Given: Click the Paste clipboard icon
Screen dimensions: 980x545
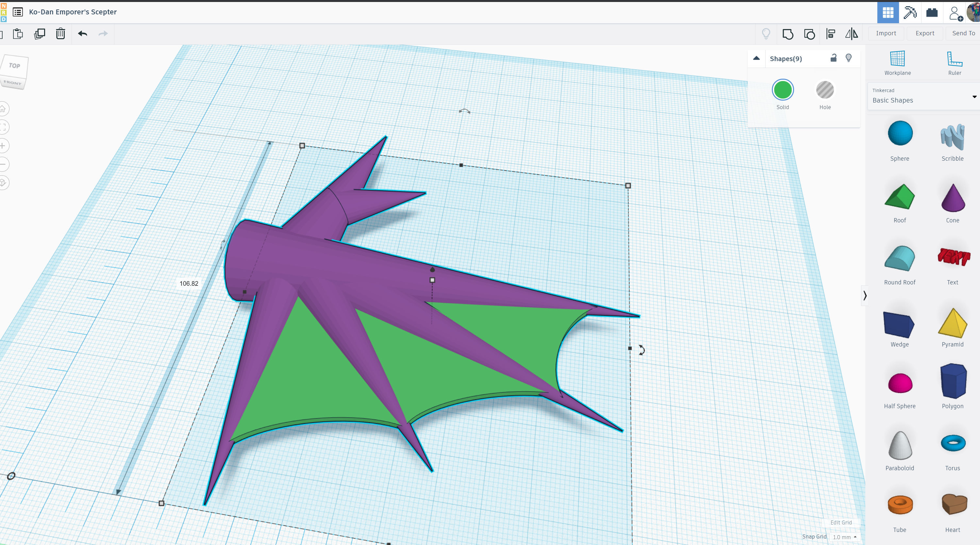Looking at the screenshot, I should 18,33.
